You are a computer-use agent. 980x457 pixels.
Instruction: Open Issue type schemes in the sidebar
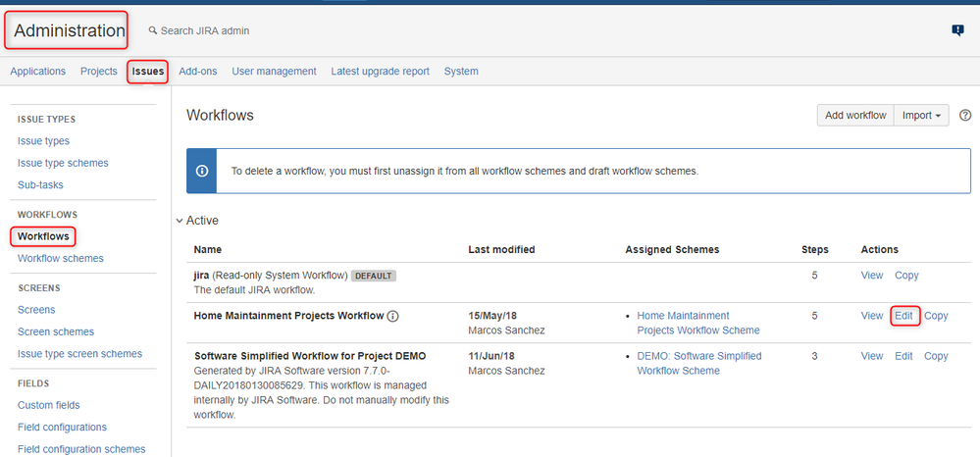[63, 163]
